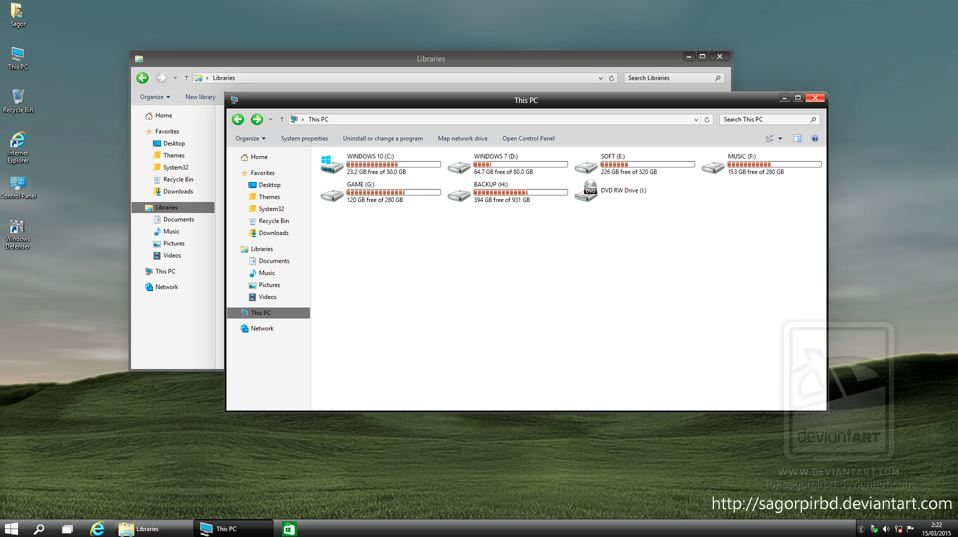Open the view options dropdown arrow
958x537 pixels.
tap(780, 138)
